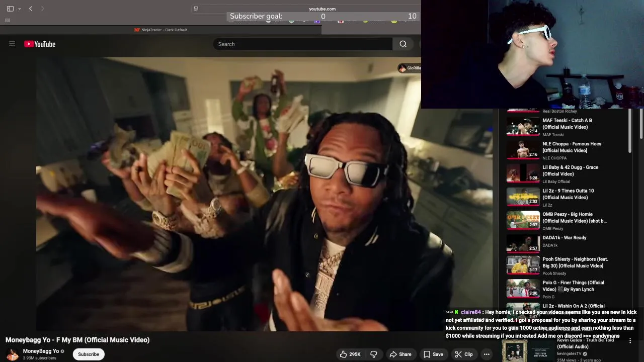
Task: Click the youtube.com address bar
Action: pyautogui.click(x=322, y=9)
